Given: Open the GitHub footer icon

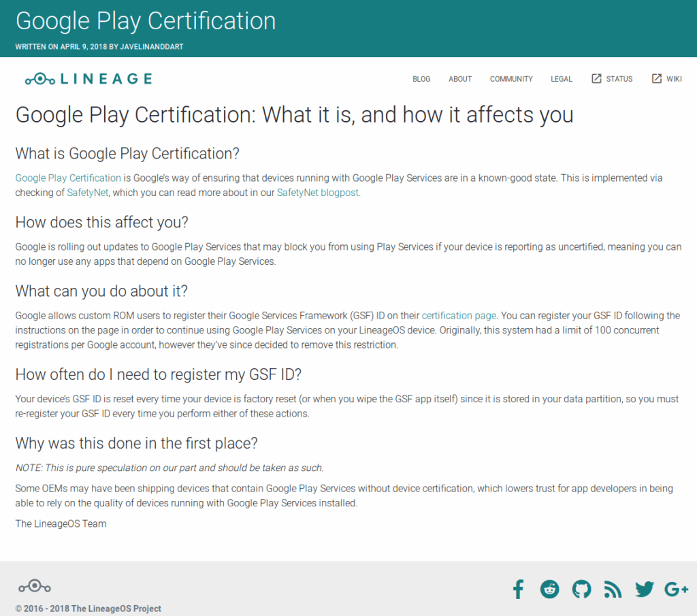Looking at the screenshot, I should click(581, 589).
